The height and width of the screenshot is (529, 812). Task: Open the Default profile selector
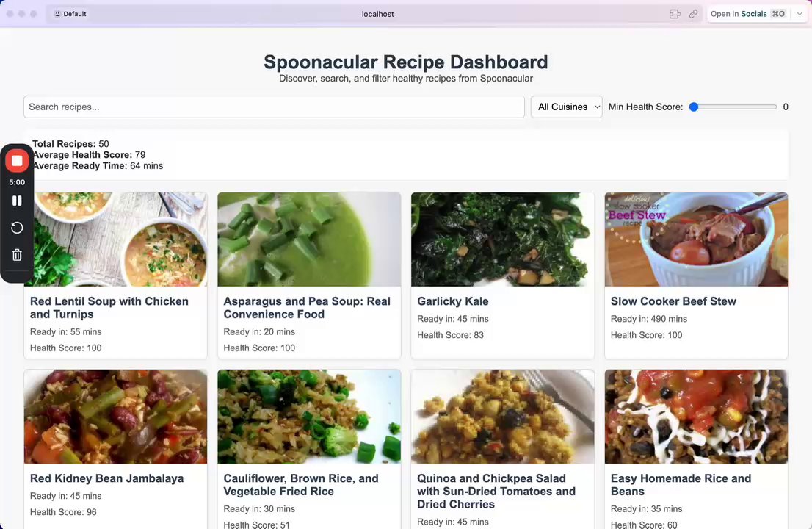click(x=70, y=14)
